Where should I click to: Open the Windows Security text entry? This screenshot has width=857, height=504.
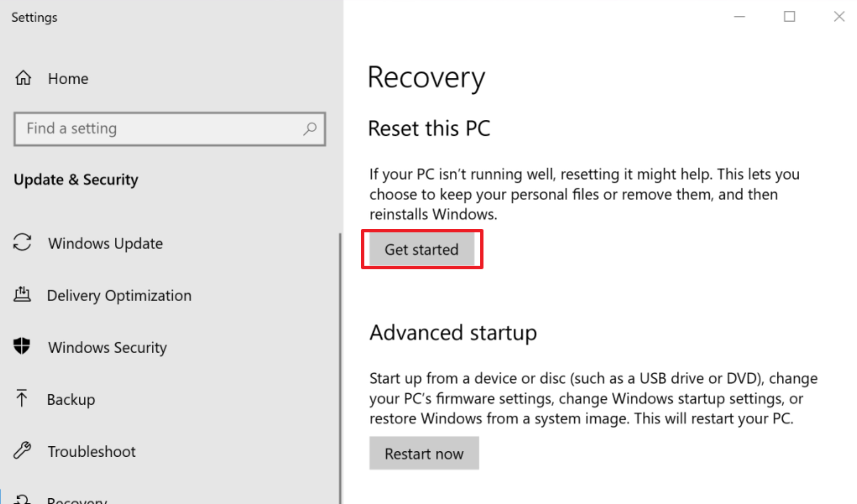[x=107, y=348]
